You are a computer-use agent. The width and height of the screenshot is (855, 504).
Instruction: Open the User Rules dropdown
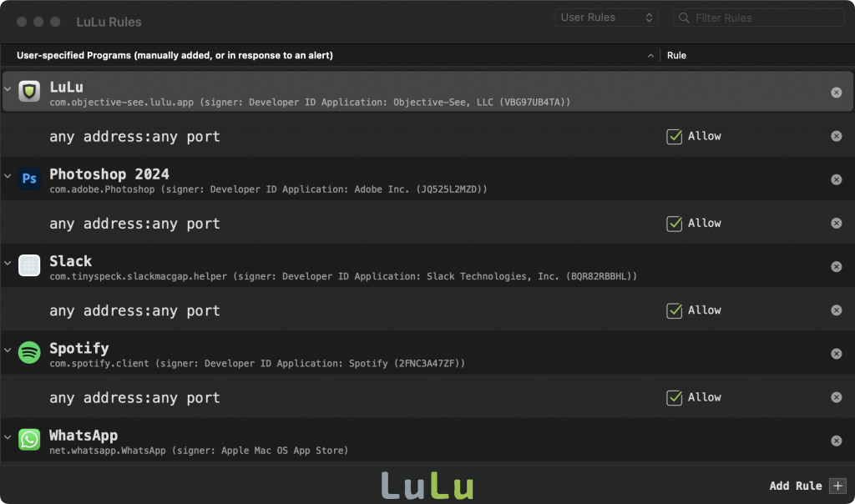coord(606,18)
